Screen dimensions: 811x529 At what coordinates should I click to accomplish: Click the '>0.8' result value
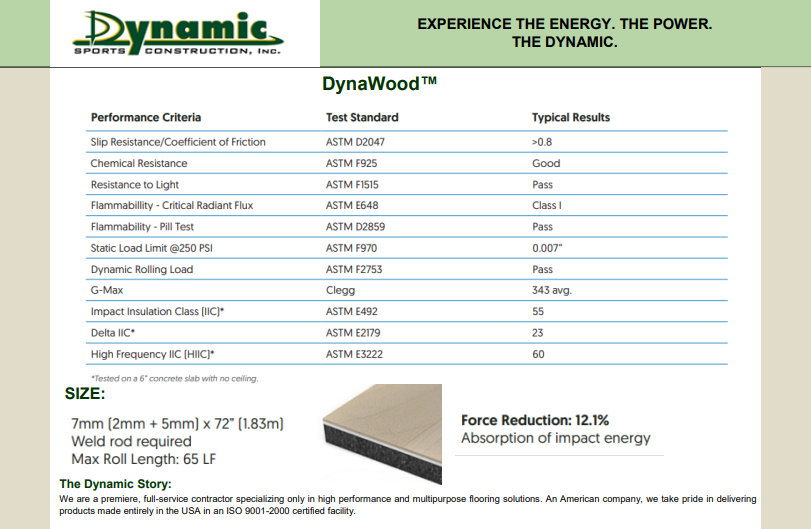pyautogui.click(x=542, y=142)
